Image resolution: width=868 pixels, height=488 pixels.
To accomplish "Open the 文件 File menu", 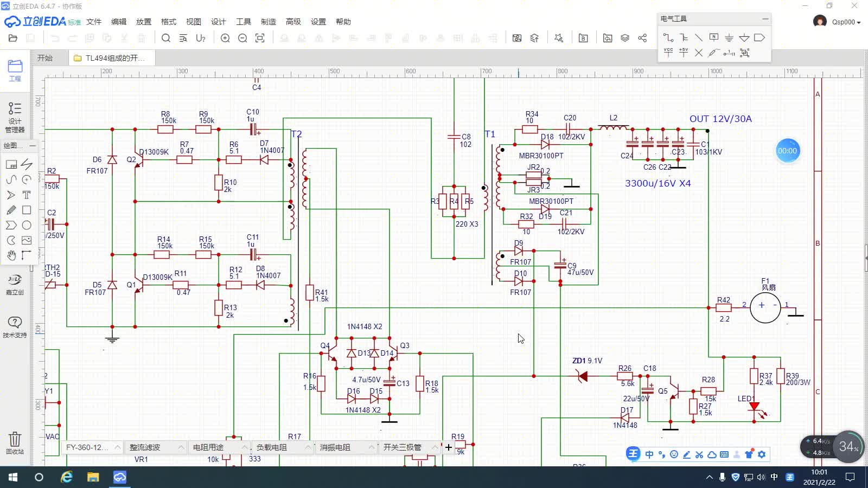I will [94, 22].
